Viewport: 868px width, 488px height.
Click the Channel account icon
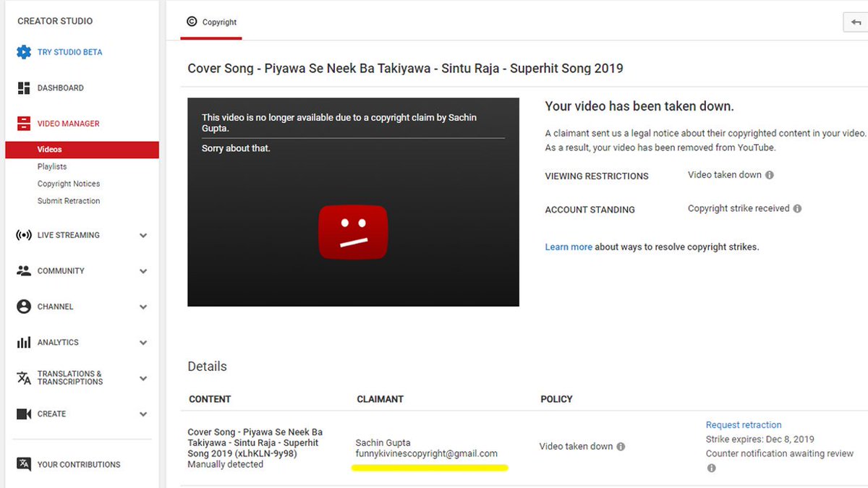click(x=24, y=307)
